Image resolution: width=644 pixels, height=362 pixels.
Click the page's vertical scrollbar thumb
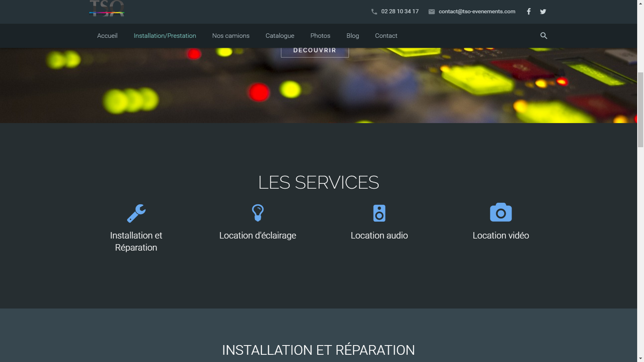click(x=640, y=109)
